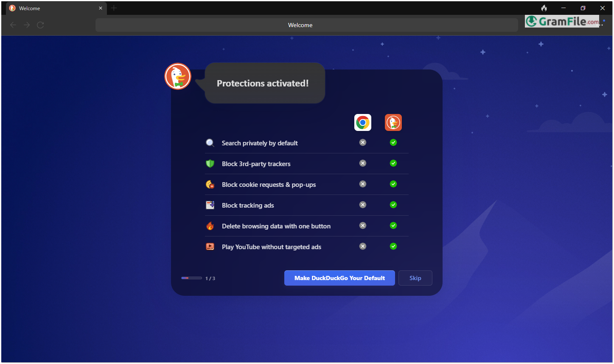
Task: Click green check for Search privately by default
Action: pos(393,142)
